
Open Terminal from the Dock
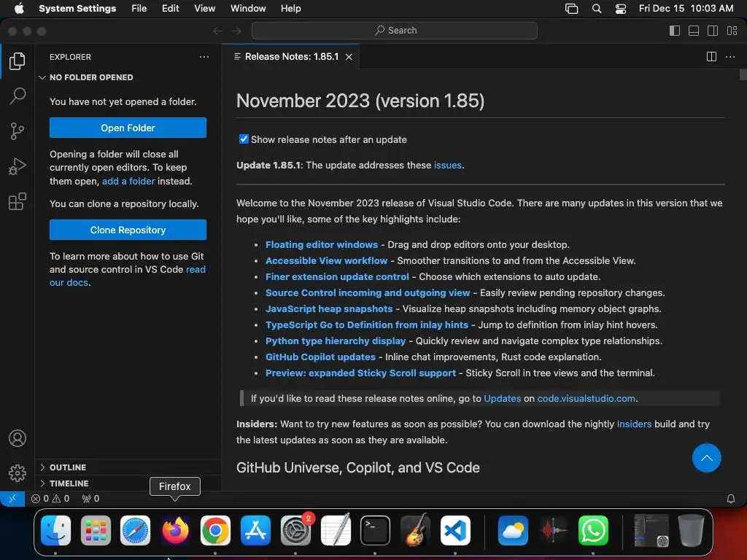tap(375, 530)
